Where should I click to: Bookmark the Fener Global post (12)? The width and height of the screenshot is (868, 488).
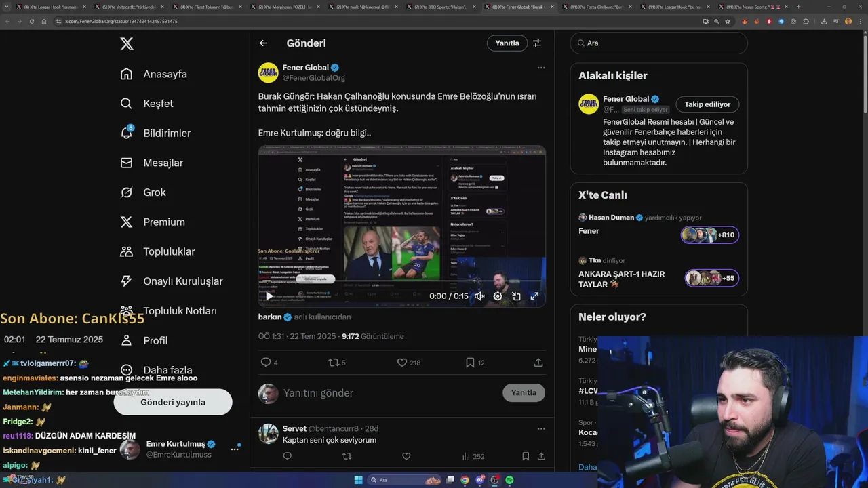[x=475, y=363]
